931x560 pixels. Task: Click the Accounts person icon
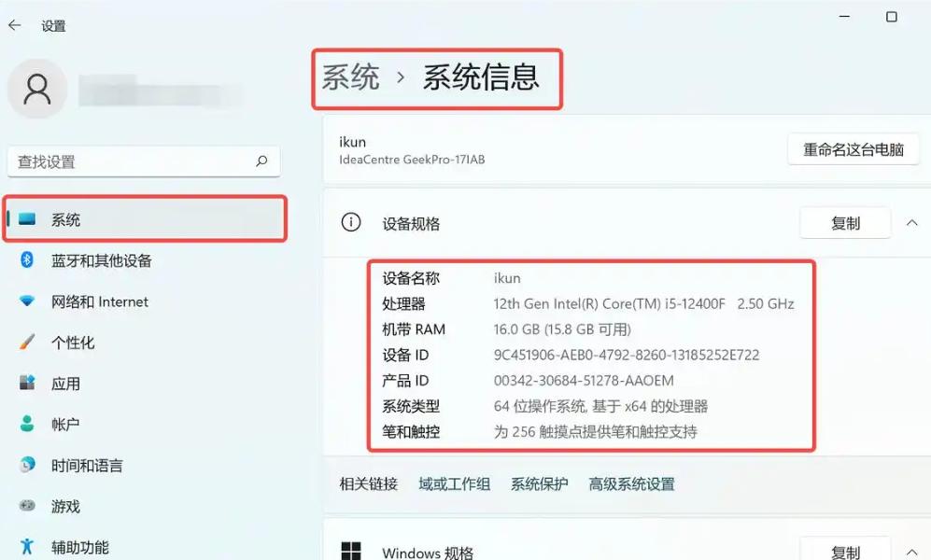pyautogui.click(x=27, y=424)
